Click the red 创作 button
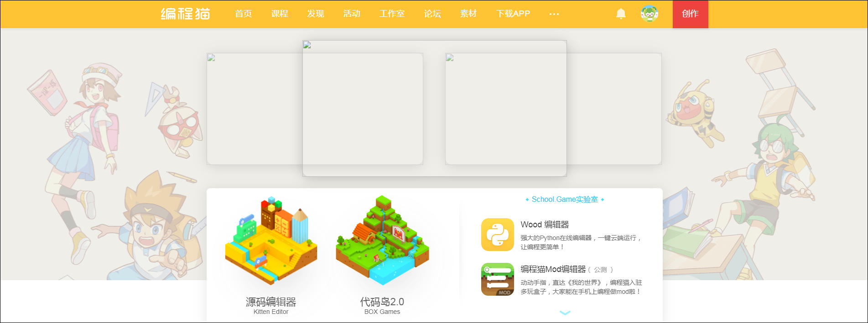The width and height of the screenshot is (868, 323). point(691,14)
